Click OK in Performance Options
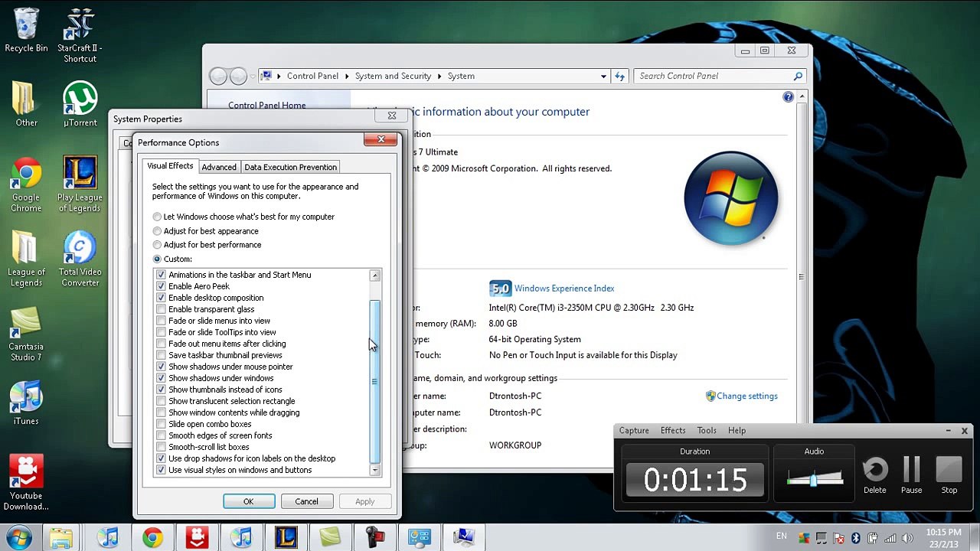 coord(249,501)
